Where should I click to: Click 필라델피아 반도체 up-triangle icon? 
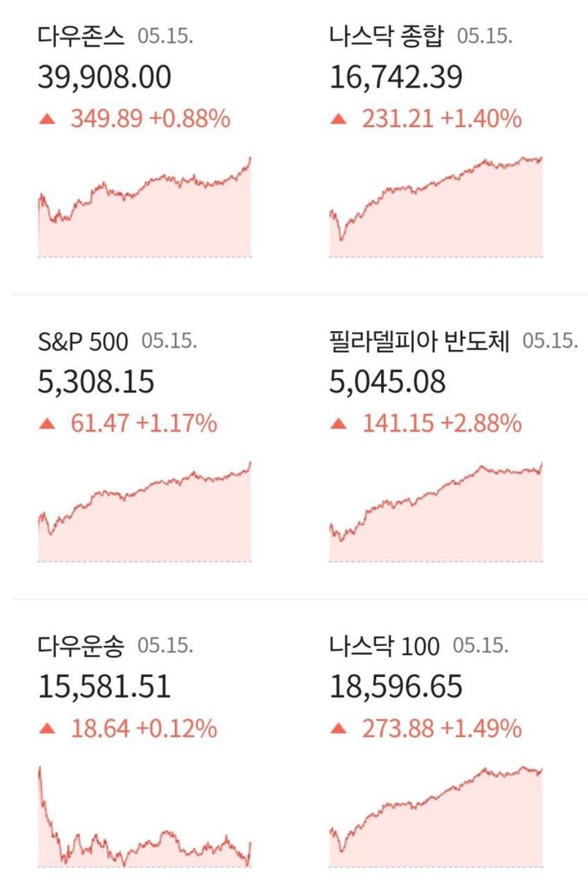tap(339, 424)
